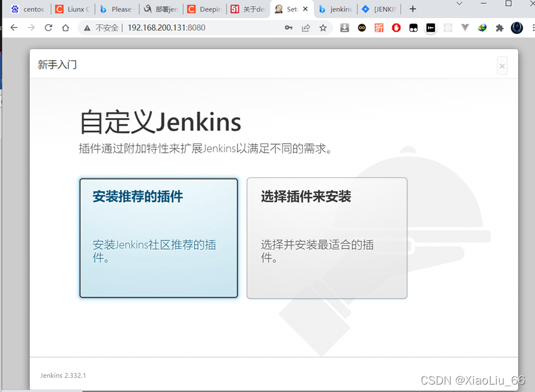The image size is (535, 392).
Task: Click the faded gray extension icon
Action: pyautogui.click(x=448, y=28)
